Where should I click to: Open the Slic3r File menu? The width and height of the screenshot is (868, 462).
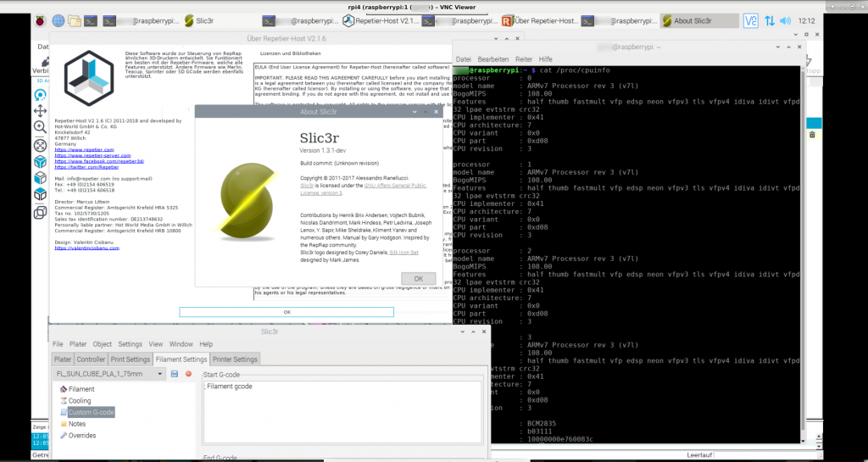click(58, 344)
